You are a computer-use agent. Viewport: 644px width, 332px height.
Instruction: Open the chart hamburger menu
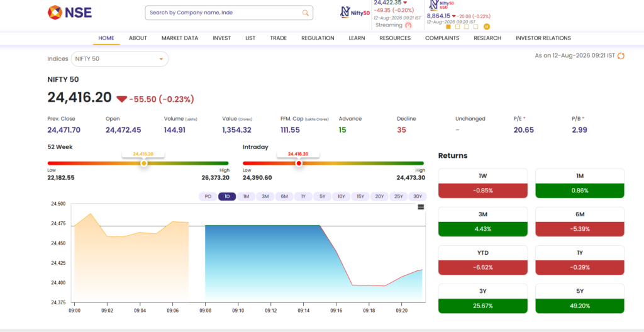pyautogui.click(x=421, y=207)
